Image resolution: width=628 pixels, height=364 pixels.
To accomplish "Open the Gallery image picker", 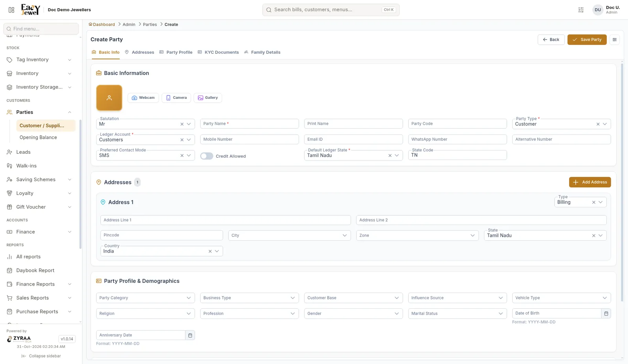I will pos(208,98).
